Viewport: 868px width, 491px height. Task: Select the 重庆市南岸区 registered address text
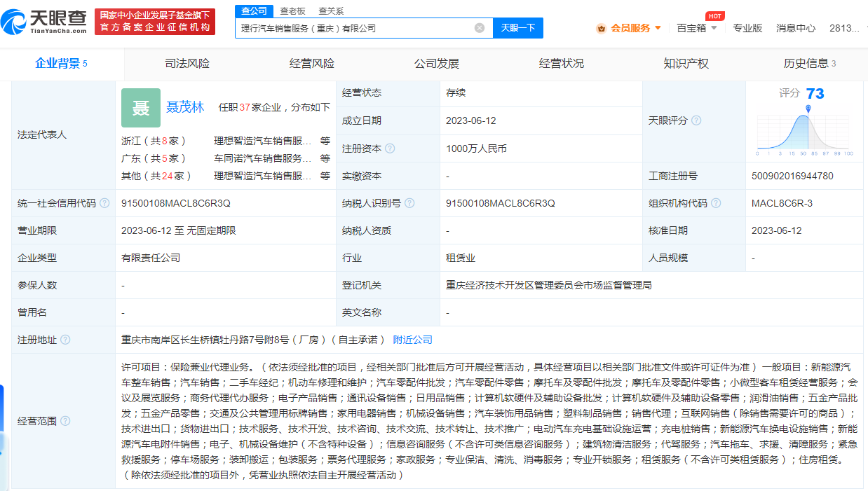click(254, 340)
